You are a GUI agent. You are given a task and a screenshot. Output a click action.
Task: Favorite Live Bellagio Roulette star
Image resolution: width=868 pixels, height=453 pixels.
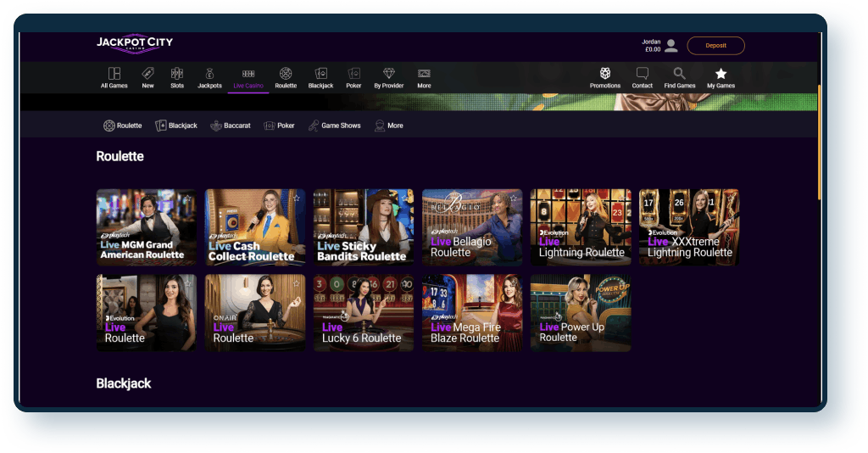514,198
